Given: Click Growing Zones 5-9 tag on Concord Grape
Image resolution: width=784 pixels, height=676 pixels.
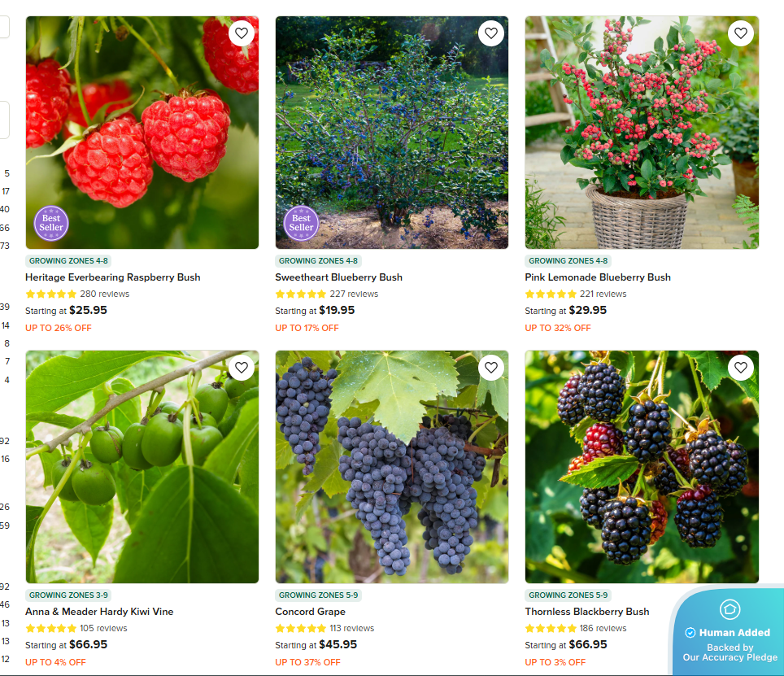Looking at the screenshot, I should tap(319, 595).
